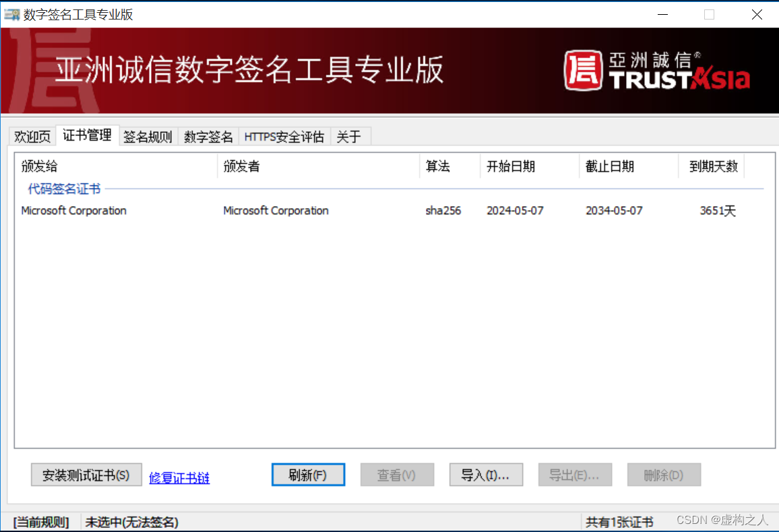This screenshot has height=532, width=779.
Task: Click the 算法 column header
Action: point(450,166)
